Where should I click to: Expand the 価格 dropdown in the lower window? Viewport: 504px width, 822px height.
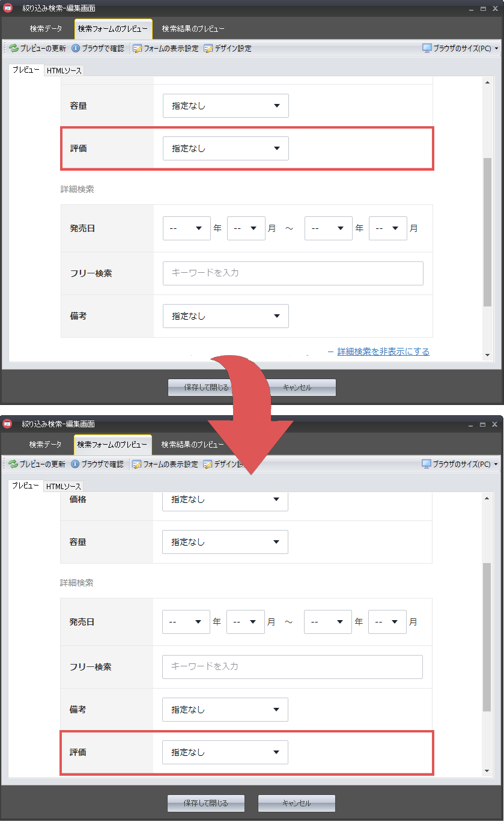pos(225,499)
